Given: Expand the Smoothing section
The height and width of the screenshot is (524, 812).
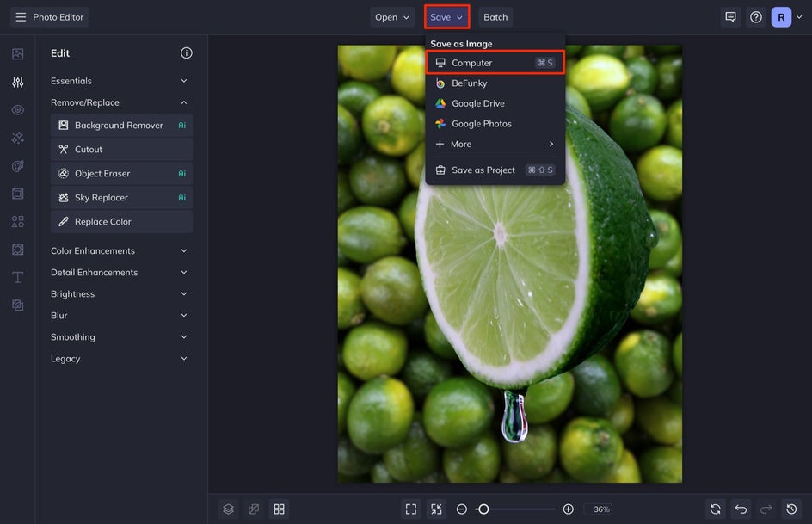Looking at the screenshot, I should [119, 337].
